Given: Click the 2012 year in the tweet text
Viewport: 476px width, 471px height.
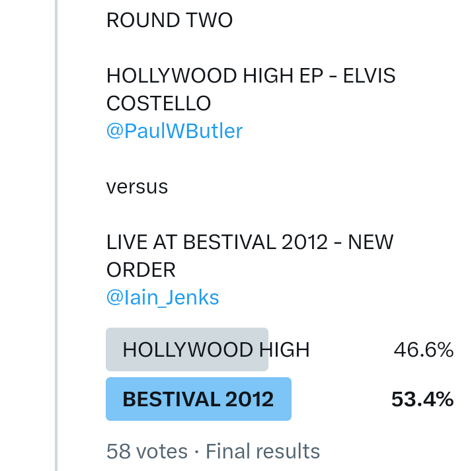Looking at the screenshot, I should pos(304,242).
